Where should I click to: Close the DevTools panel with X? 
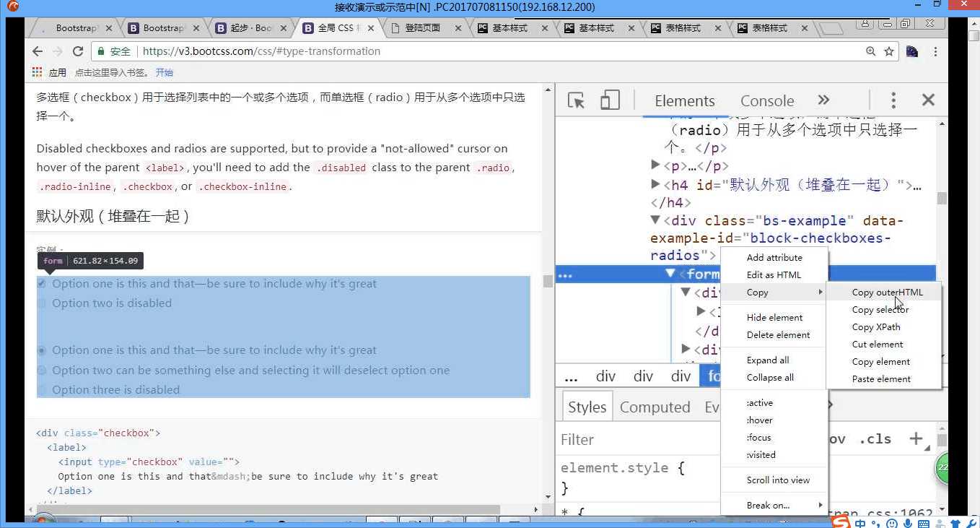(x=928, y=100)
